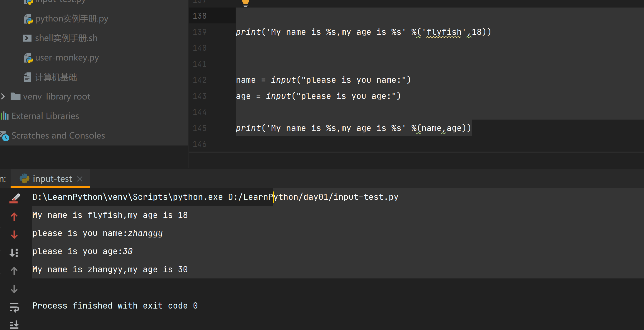
Task: Click the gray up arrow in Run toolbar
Action: click(x=14, y=271)
